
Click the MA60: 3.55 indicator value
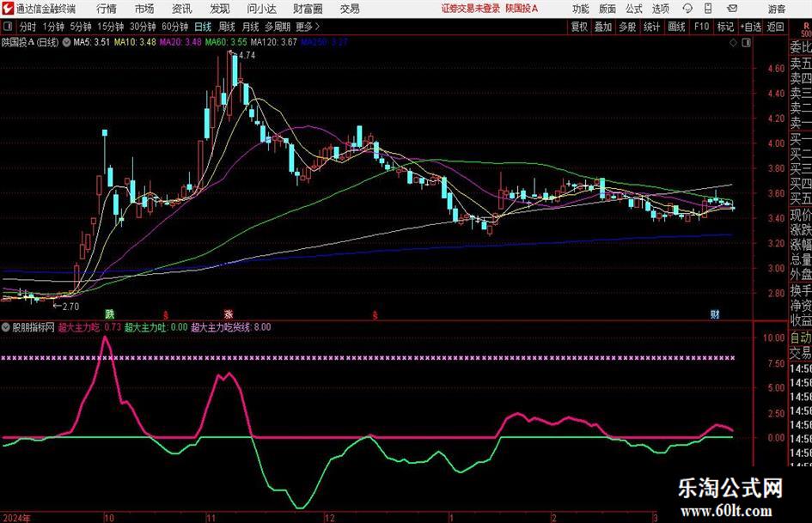click(226, 42)
